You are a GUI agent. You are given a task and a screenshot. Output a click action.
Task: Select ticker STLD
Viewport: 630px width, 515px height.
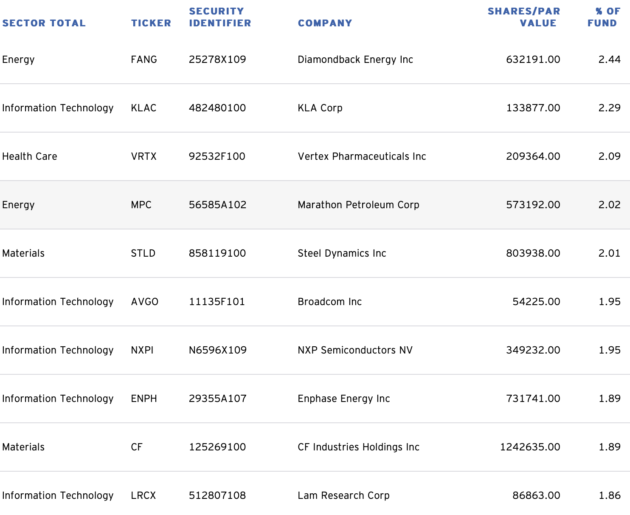143,253
